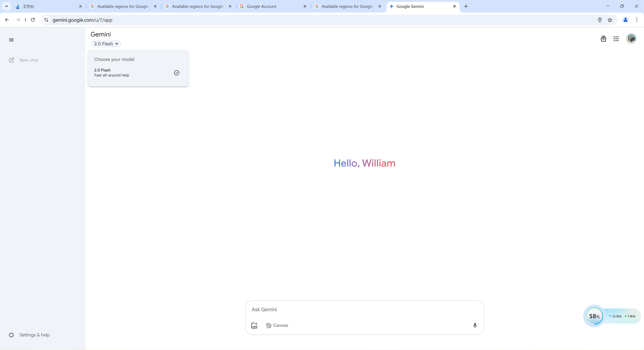Image resolution: width=644 pixels, height=350 pixels.
Task: Collapse the 2.0 Flash model dropdown
Action: (106, 44)
